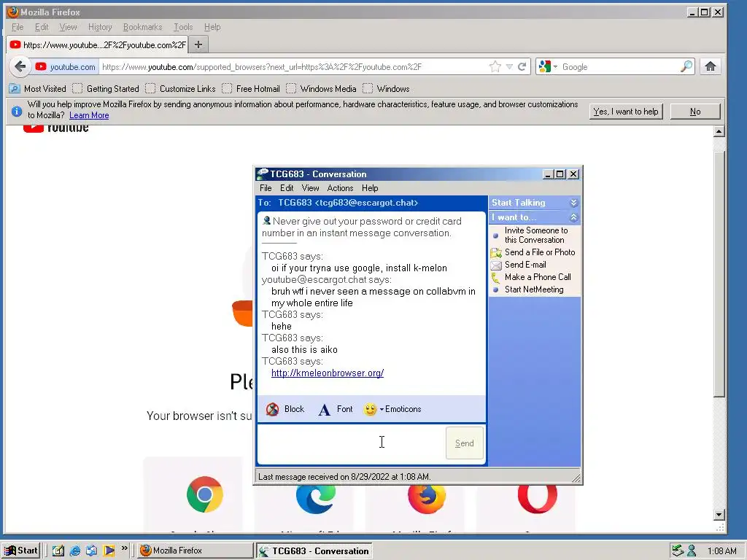Reload the page with the refresh icon
Image resolution: width=747 pixels, height=560 pixels.
coord(522,66)
